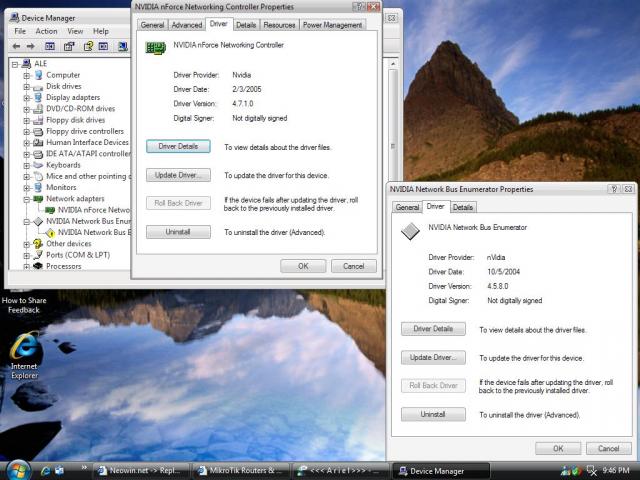Screen dimensions: 640x480
Task: Click the Display adapters monitor icon
Action: pos(38,97)
